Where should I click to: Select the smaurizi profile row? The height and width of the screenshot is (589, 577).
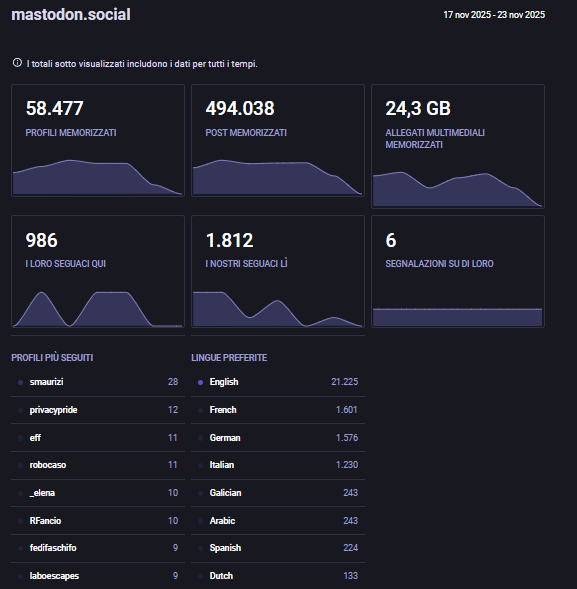tap(98, 382)
